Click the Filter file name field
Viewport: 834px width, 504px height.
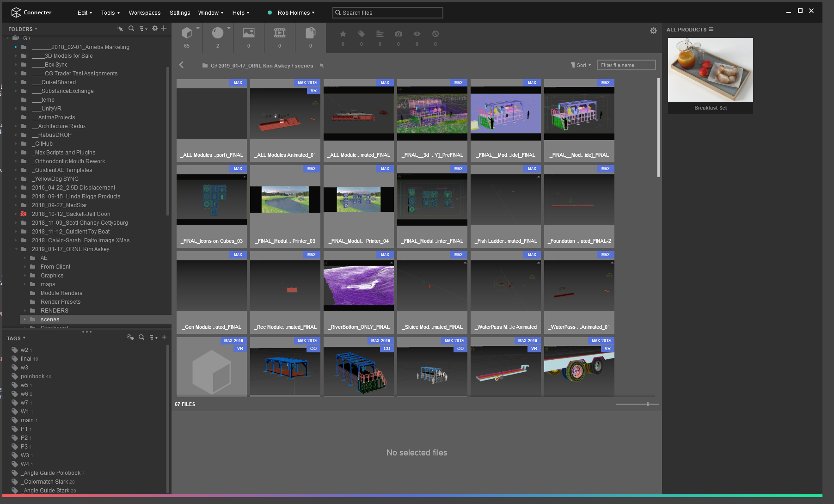[x=626, y=65]
